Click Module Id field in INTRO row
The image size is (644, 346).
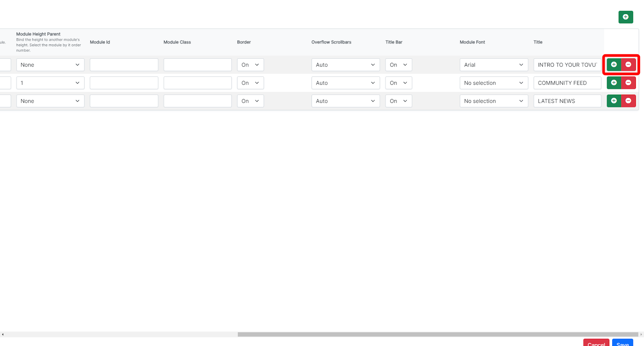coord(124,65)
